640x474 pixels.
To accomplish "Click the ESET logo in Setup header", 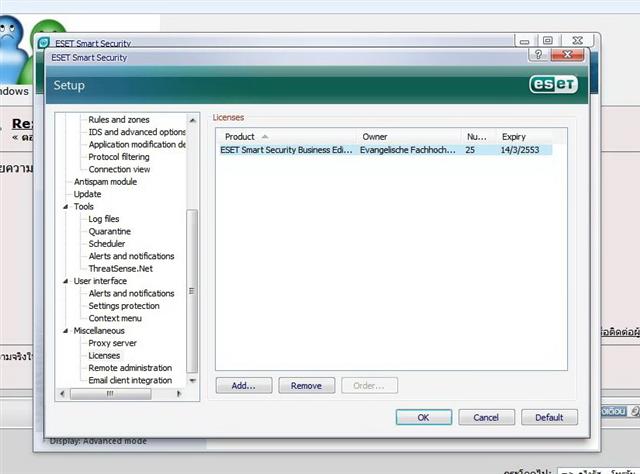I will (553, 84).
